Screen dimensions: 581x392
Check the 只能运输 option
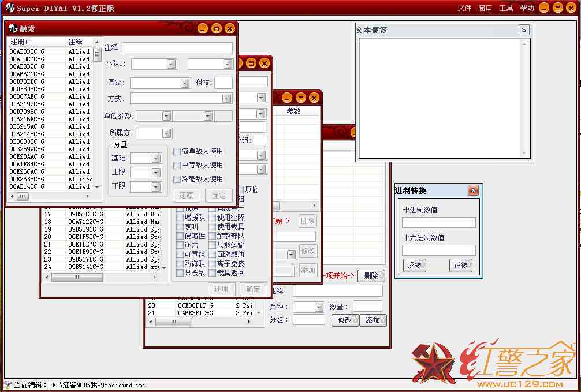pos(213,245)
